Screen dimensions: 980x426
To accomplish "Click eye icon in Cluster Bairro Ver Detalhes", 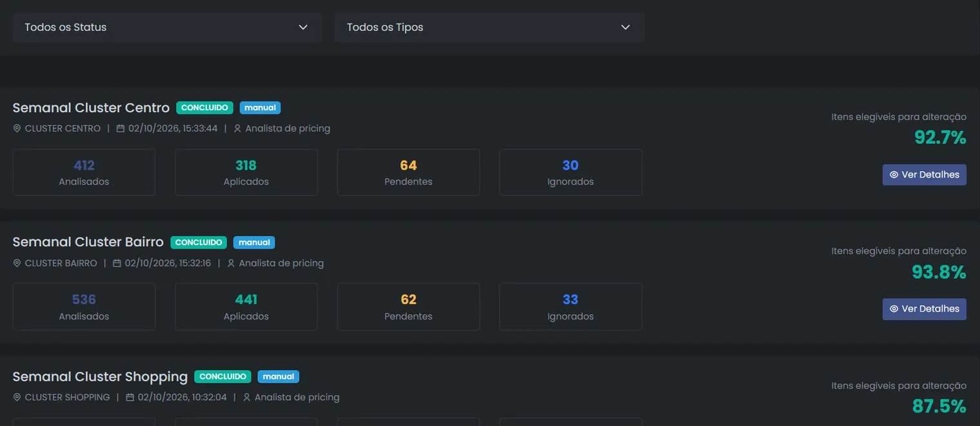I will click(894, 309).
